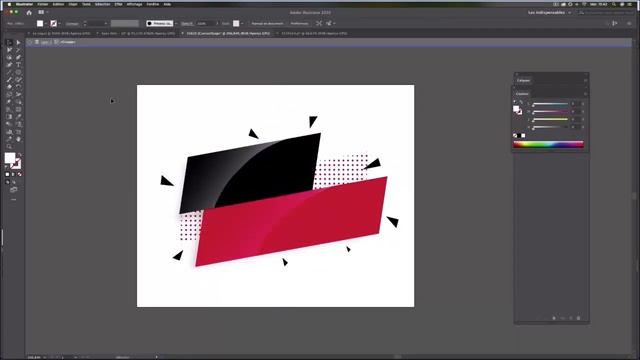Open variable width profile dropdown
This screenshot has height=360, width=640.
[125, 23]
